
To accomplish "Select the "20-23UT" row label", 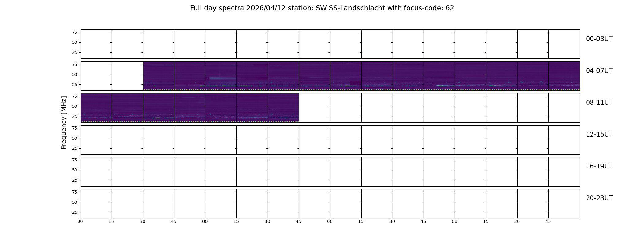I will [x=599, y=198].
